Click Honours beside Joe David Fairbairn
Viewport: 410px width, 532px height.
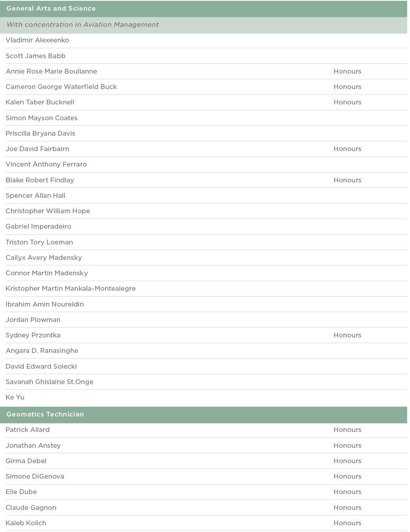point(347,149)
